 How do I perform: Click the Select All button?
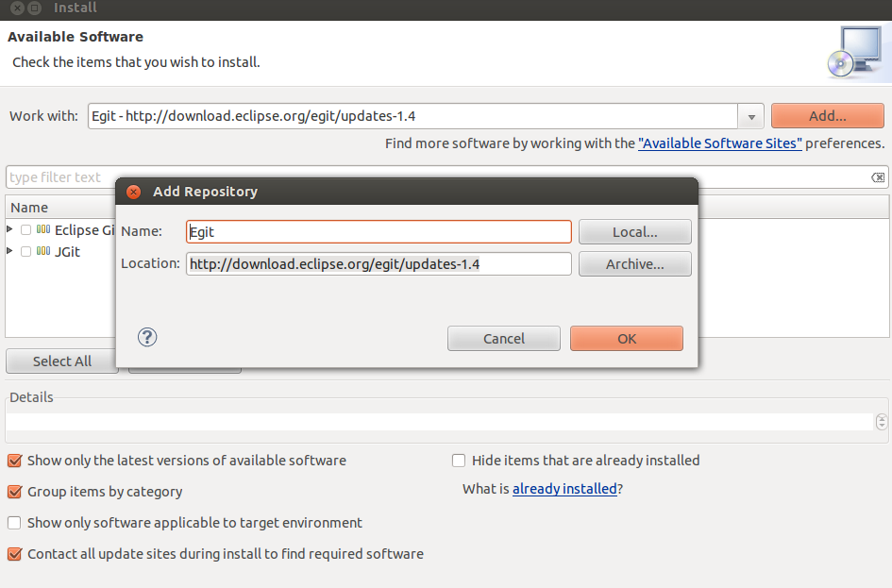[x=62, y=361]
